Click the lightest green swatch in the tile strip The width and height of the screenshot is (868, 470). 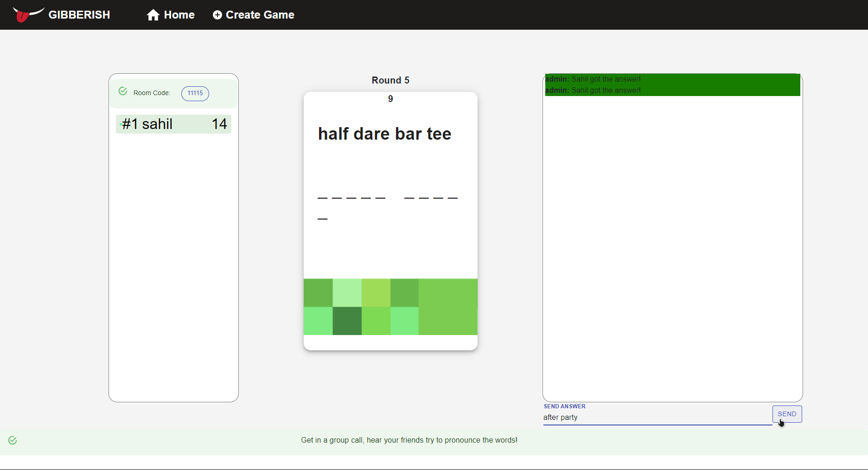pyautogui.click(x=347, y=292)
